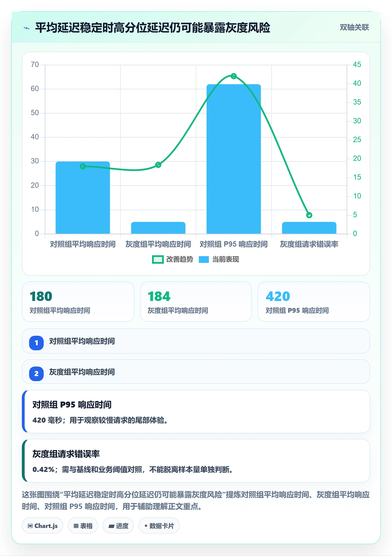Click the square icon in the Chart.js tag

point(30,526)
